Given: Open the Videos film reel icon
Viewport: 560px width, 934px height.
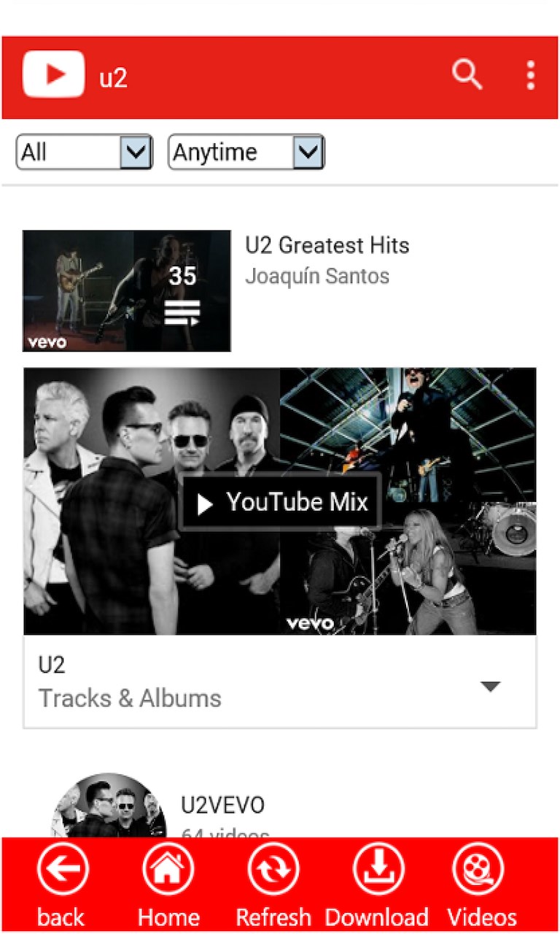Looking at the screenshot, I should [479, 869].
